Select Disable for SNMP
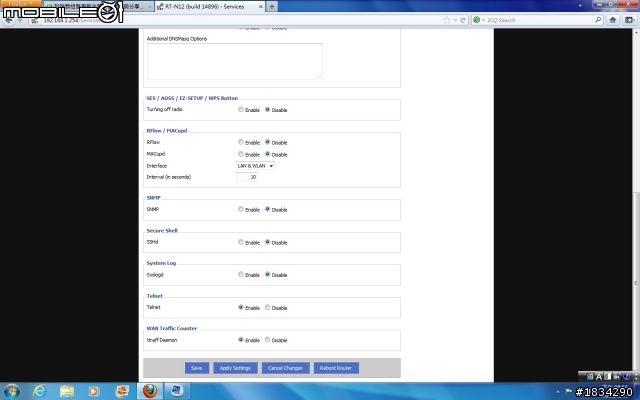Viewport: 640px width, 400px height. pyautogui.click(x=267, y=209)
